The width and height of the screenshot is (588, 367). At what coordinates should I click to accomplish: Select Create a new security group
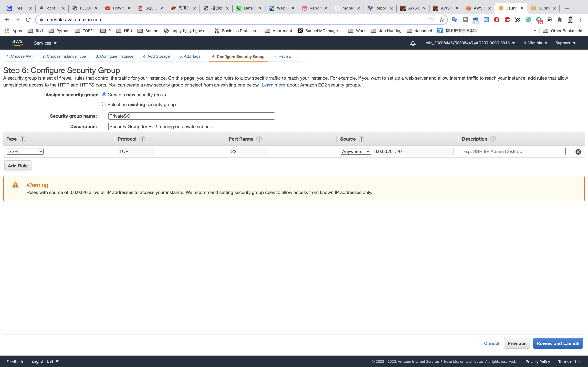click(104, 94)
